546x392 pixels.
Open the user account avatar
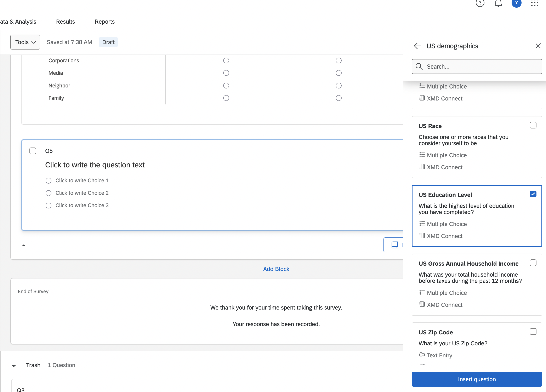point(516,3)
